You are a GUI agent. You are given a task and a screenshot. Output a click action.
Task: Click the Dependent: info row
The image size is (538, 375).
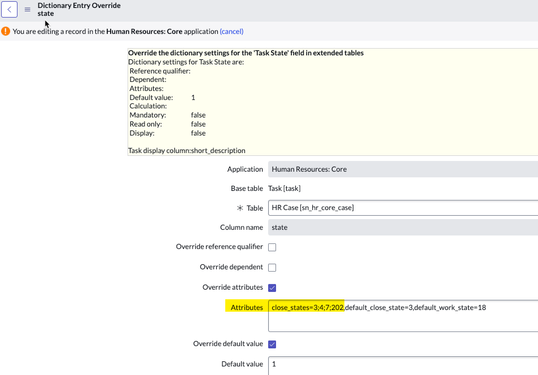[148, 80]
